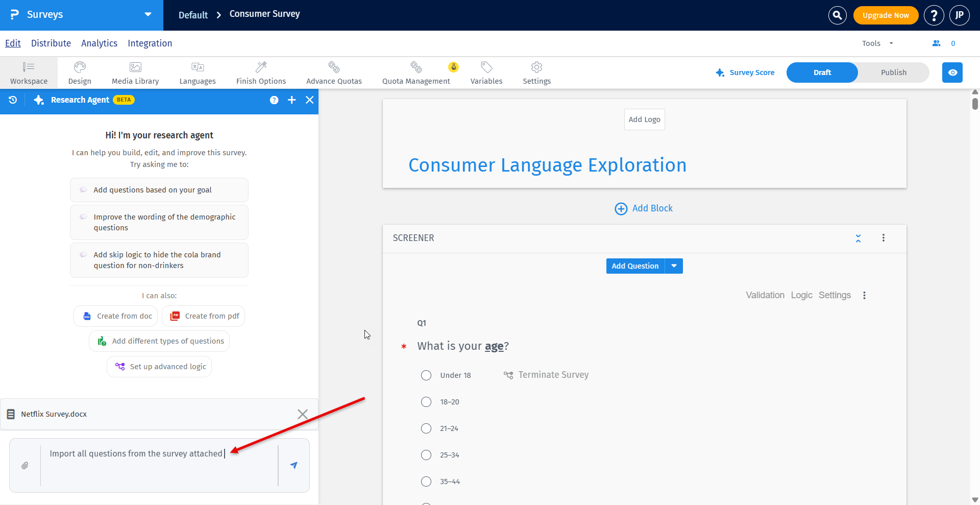Open the Design palette icon
Image resolution: width=980 pixels, height=505 pixels.
80,67
